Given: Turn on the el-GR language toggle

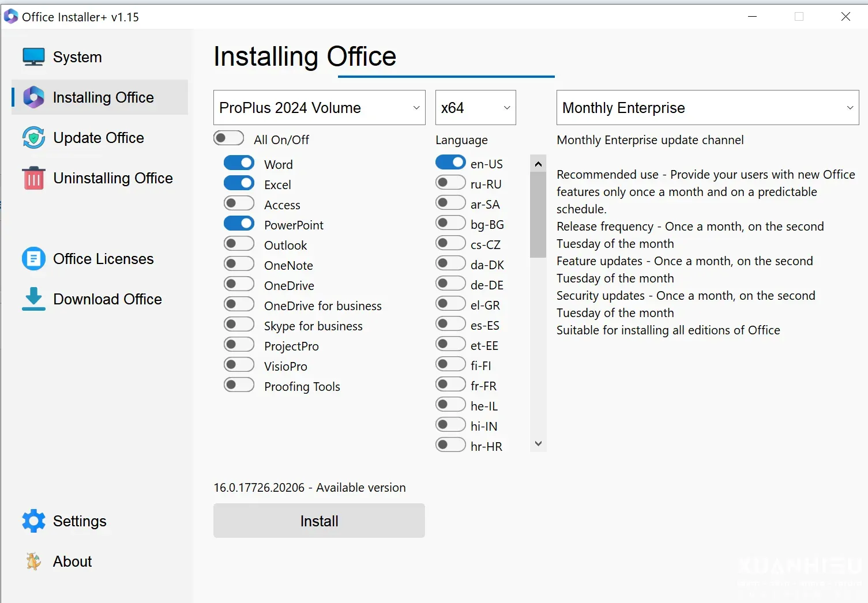Looking at the screenshot, I should click(x=450, y=304).
